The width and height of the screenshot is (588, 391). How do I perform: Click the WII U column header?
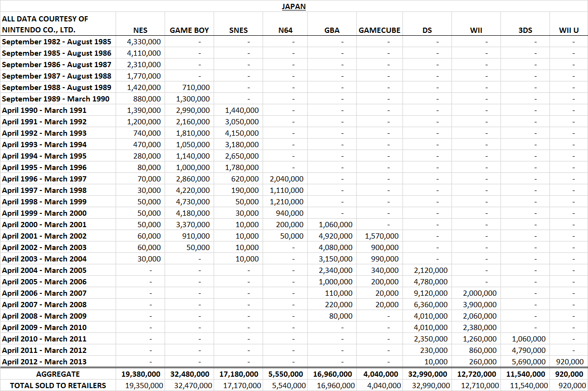[x=568, y=30]
